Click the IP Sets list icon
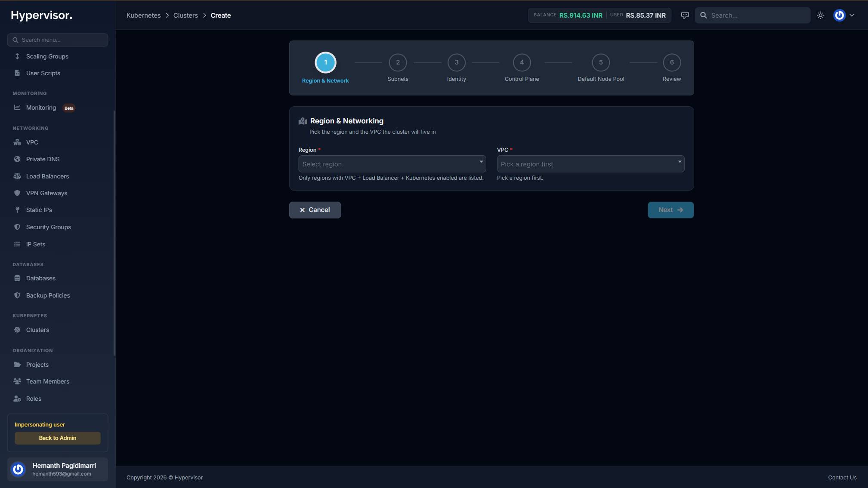 17,244
